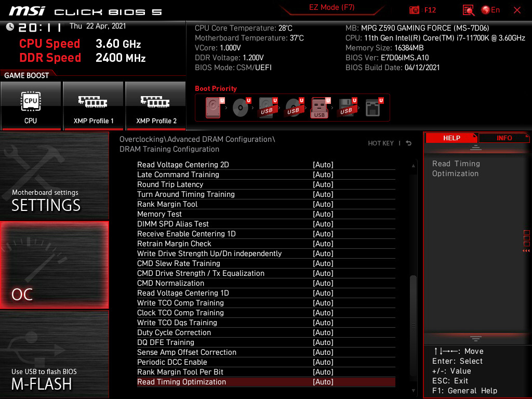Select the DQ DFE Training row
532x399 pixels.
tap(266, 342)
